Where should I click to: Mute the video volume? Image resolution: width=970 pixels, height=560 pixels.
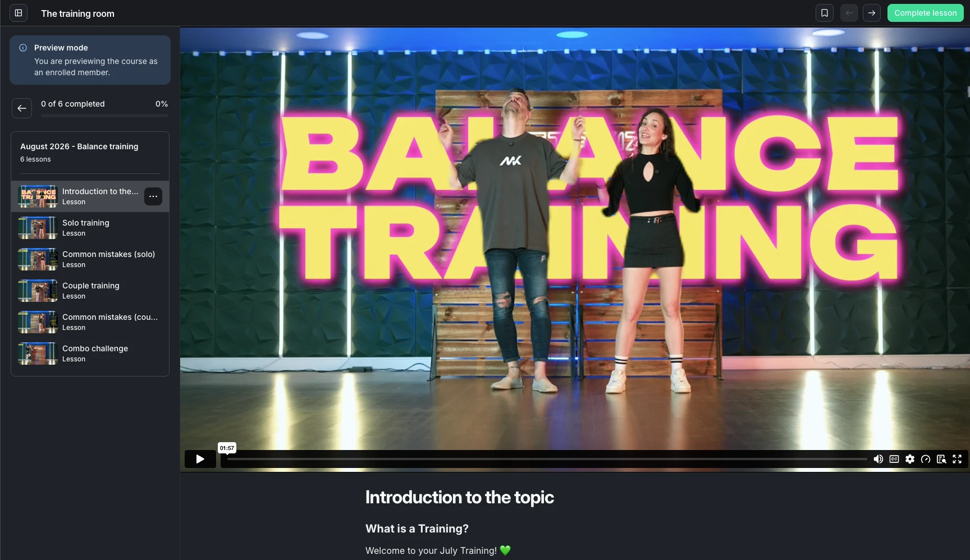(x=879, y=459)
